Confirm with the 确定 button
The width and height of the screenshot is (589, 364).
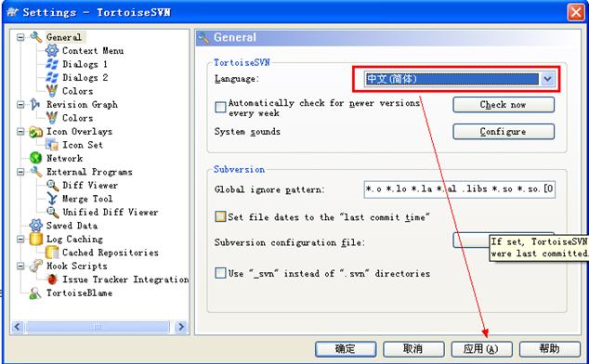pos(346,348)
